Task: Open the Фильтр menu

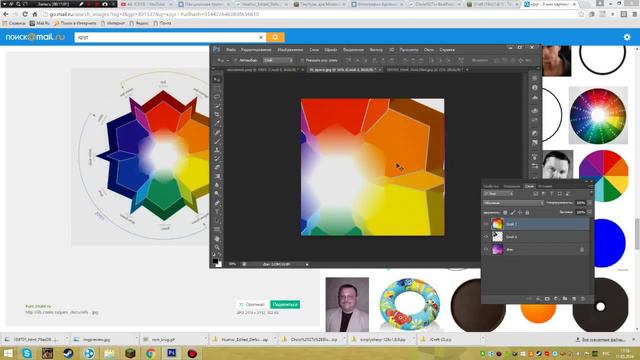Action: point(376,50)
